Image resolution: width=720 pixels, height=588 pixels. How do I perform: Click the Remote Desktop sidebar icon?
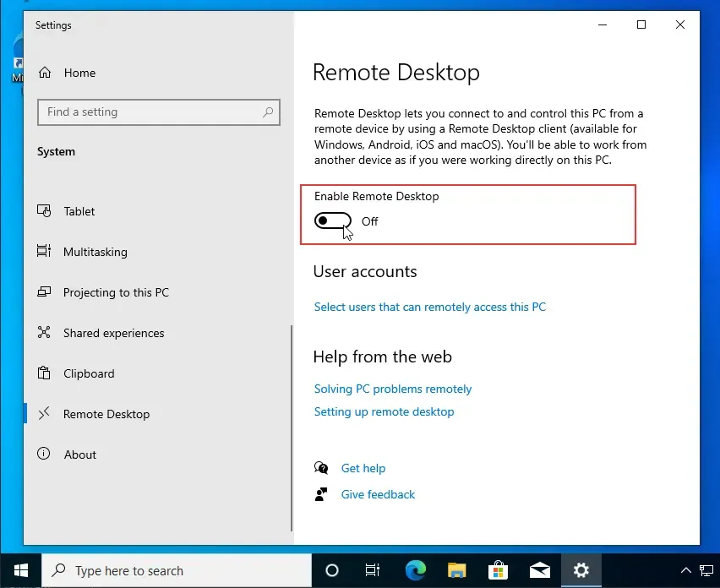[44, 414]
